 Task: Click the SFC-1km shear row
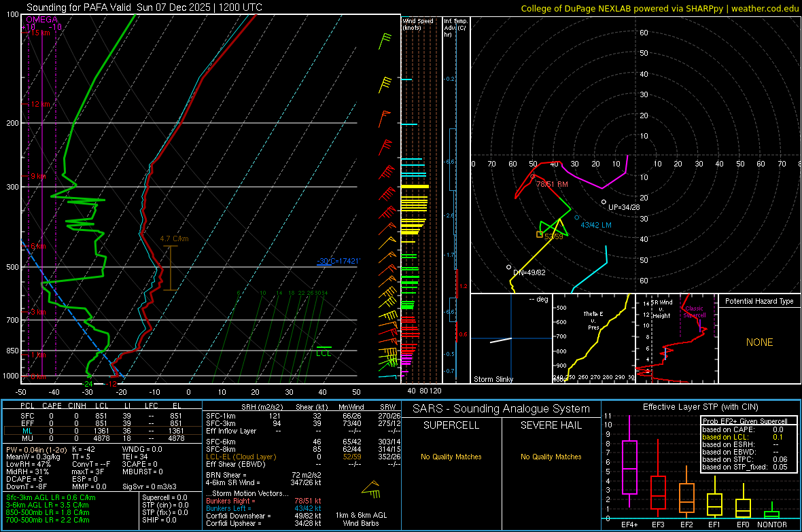tap(303, 416)
